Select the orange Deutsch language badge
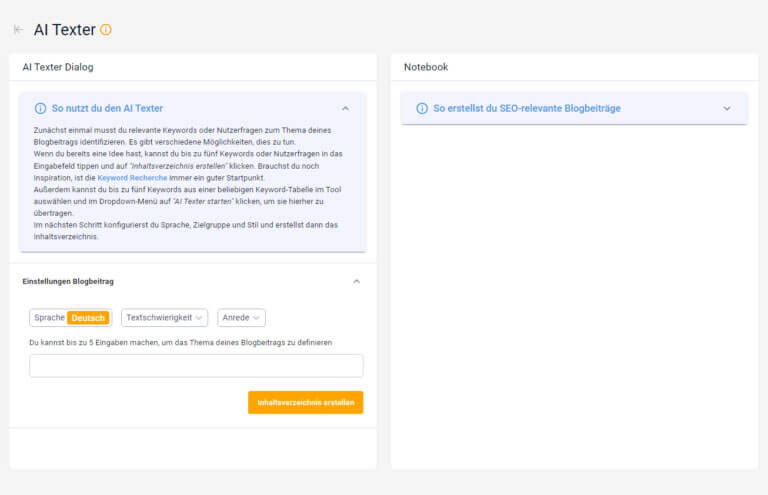The width and height of the screenshot is (768, 495). pos(88,318)
